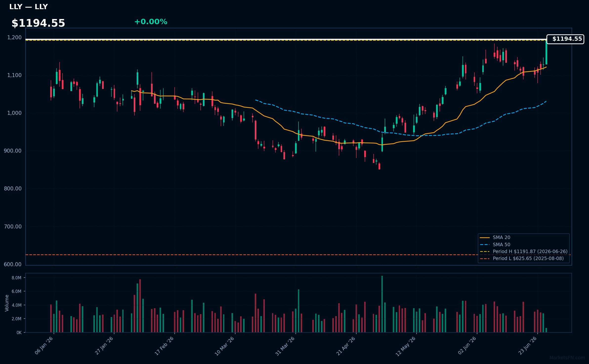Click the Volume axis title
589x364 pixels.
point(7,303)
